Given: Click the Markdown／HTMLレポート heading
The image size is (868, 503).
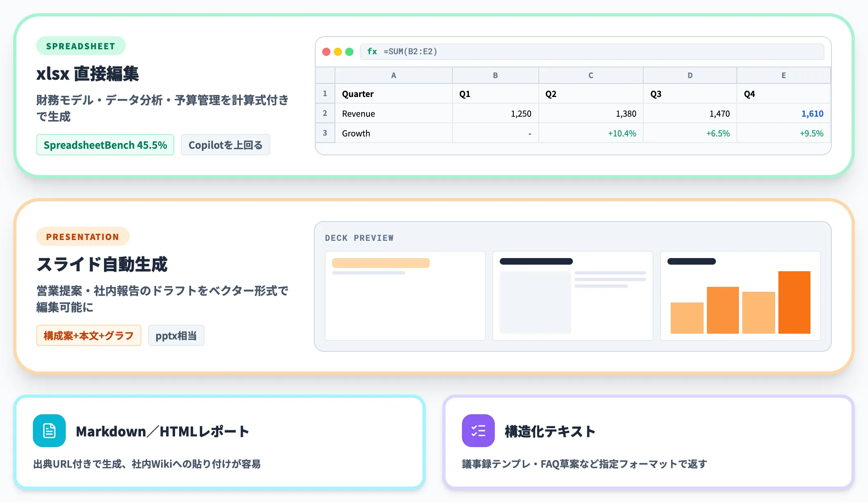Looking at the screenshot, I should 163,431.
